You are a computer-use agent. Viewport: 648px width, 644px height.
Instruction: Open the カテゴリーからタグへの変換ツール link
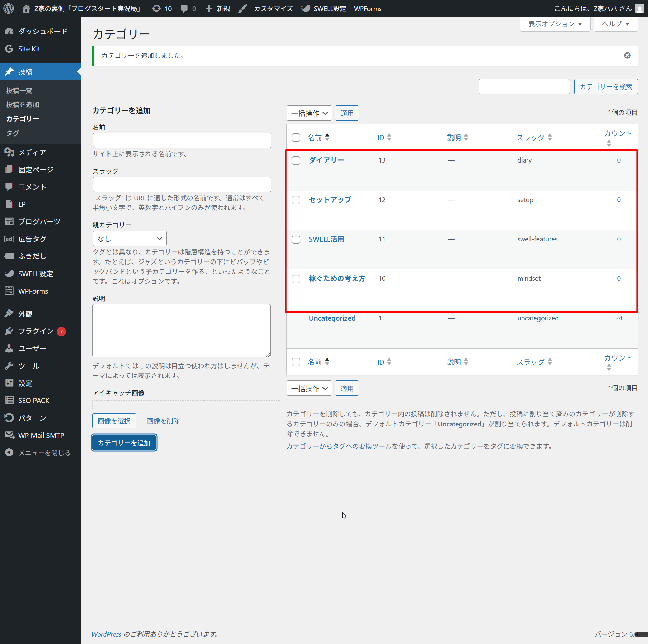pos(339,446)
